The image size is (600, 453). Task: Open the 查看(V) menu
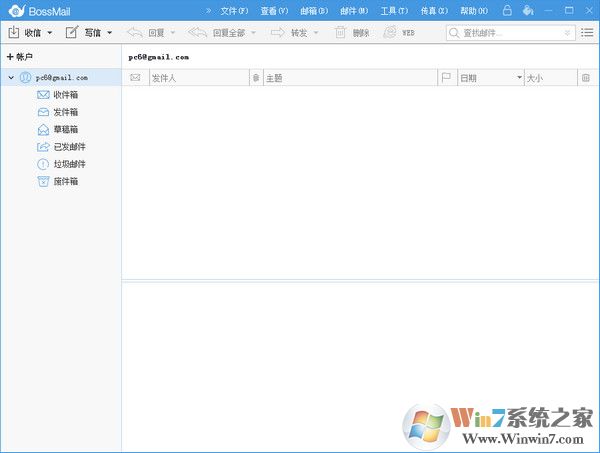pyautogui.click(x=274, y=11)
